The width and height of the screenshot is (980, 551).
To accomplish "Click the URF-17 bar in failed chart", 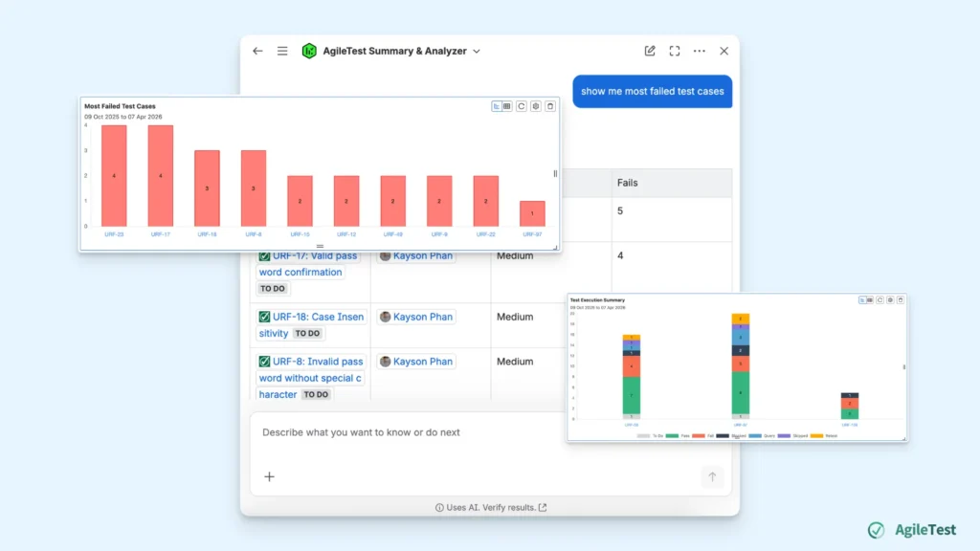I will pos(161,176).
